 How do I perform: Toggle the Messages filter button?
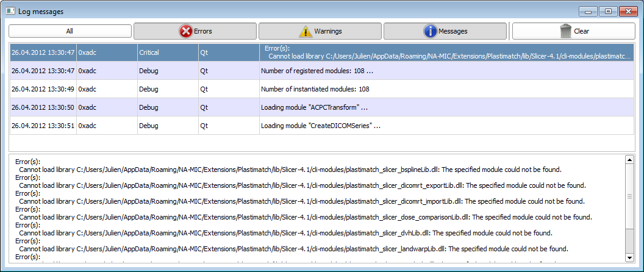pyautogui.click(x=445, y=31)
